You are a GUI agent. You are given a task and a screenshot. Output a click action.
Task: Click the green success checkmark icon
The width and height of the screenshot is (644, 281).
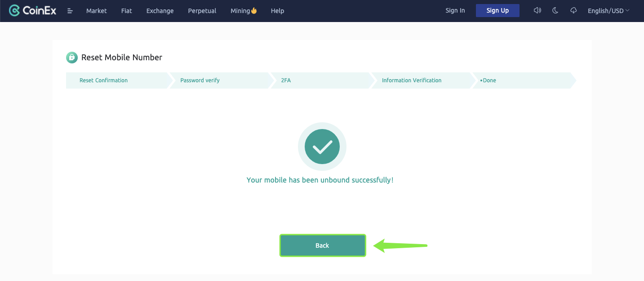pos(322,147)
